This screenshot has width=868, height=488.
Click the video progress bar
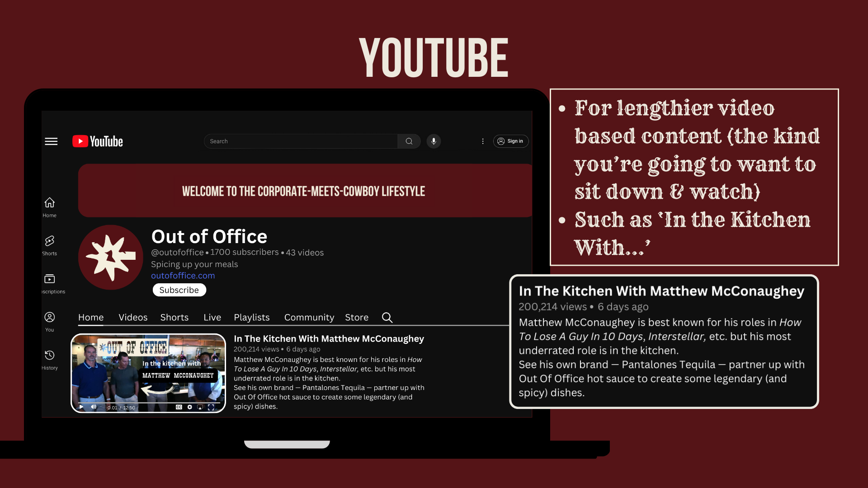[x=149, y=402]
